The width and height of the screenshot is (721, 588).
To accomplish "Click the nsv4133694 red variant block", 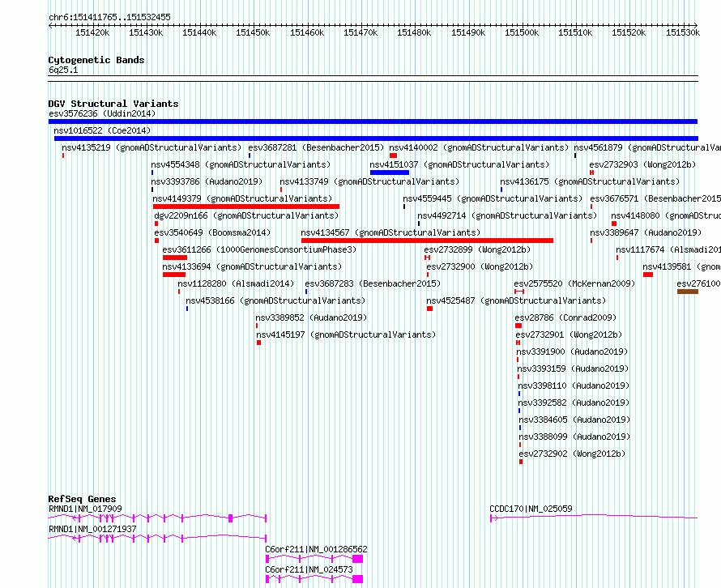I will coord(174,275).
